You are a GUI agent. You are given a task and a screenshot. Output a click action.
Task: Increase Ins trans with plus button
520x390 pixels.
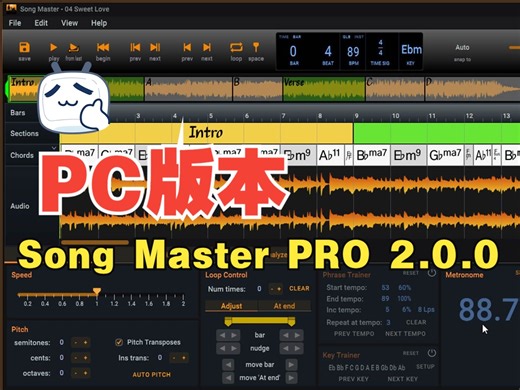(x=184, y=358)
